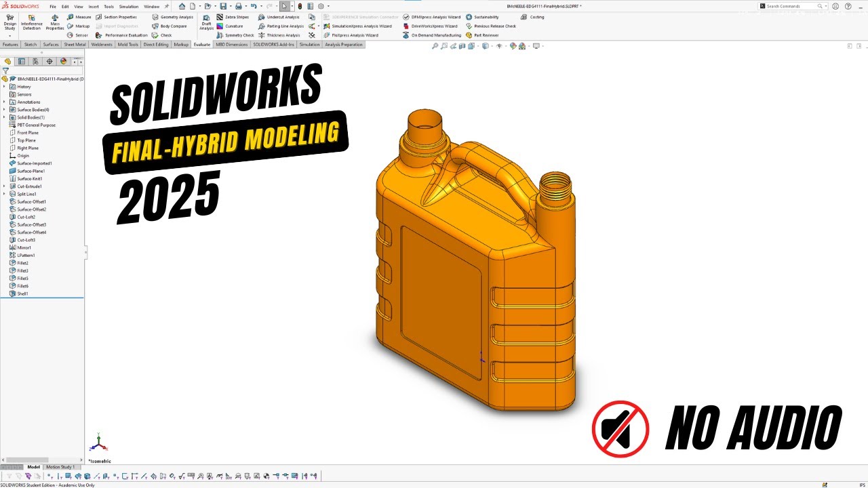Run the Check tool
Screen dimensions: 868x488
coord(161,35)
